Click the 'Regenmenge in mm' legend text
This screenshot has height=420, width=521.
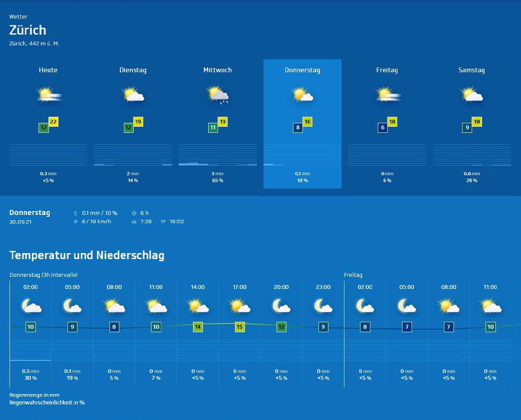pos(34,395)
